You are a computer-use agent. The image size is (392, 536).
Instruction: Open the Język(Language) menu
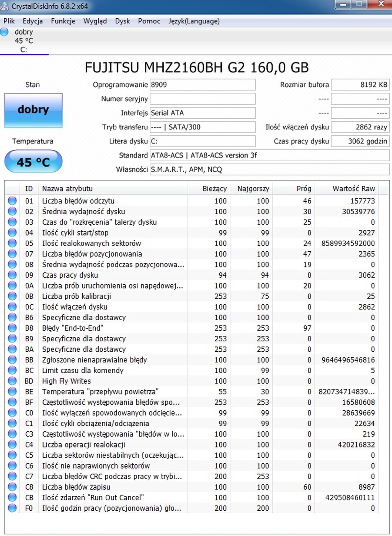click(x=194, y=21)
